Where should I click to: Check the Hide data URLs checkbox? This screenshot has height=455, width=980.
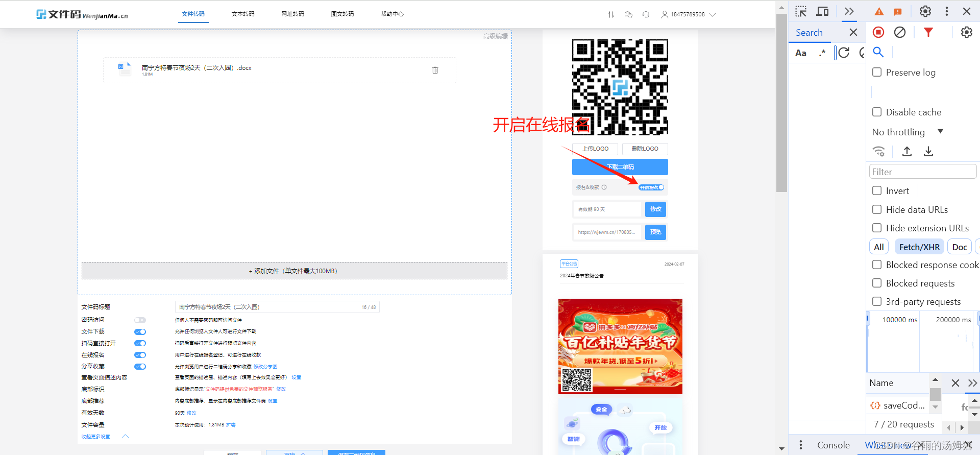(877, 209)
